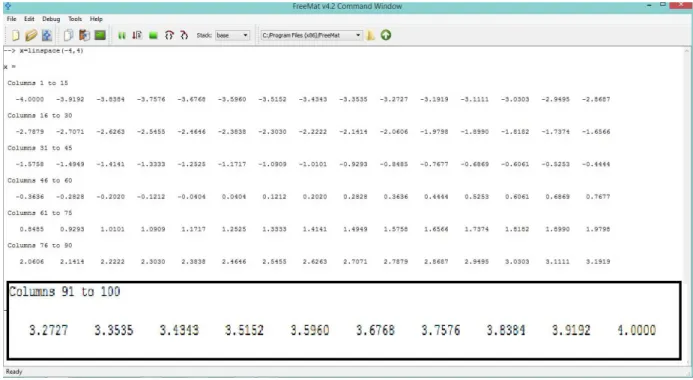Click the x=linspace(-4,4) command line
This screenshot has width=693, height=380.
click(x=51, y=51)
